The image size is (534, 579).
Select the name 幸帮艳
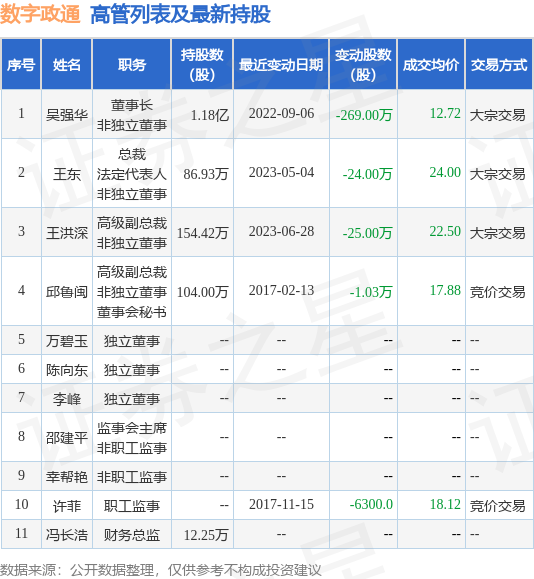coord(67,477)
